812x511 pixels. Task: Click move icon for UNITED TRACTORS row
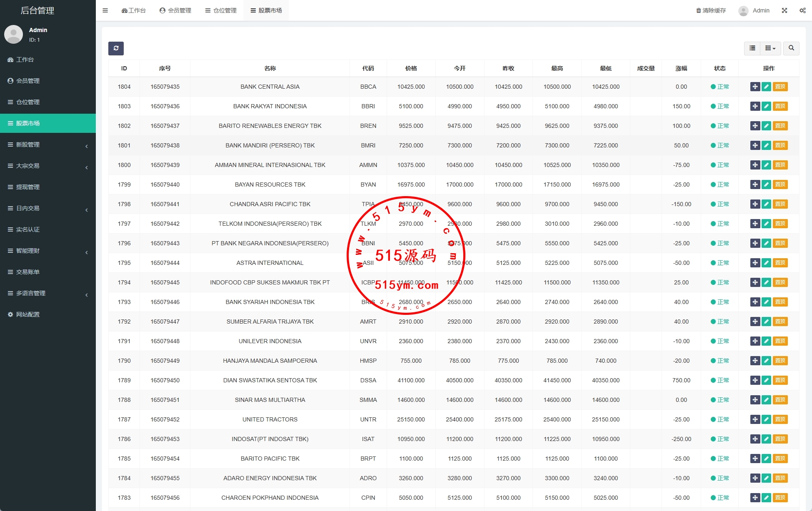click(755, 419)
